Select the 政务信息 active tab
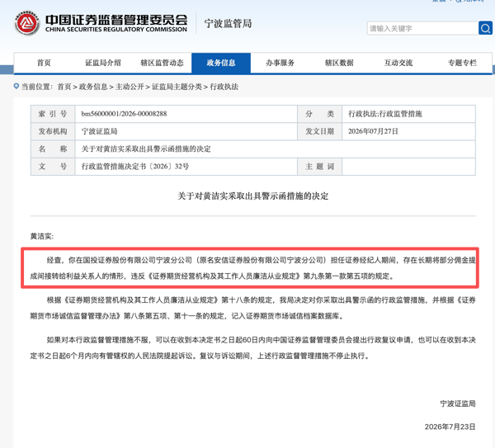The width and height of the screenshot is (495, 448). (221, 63)
